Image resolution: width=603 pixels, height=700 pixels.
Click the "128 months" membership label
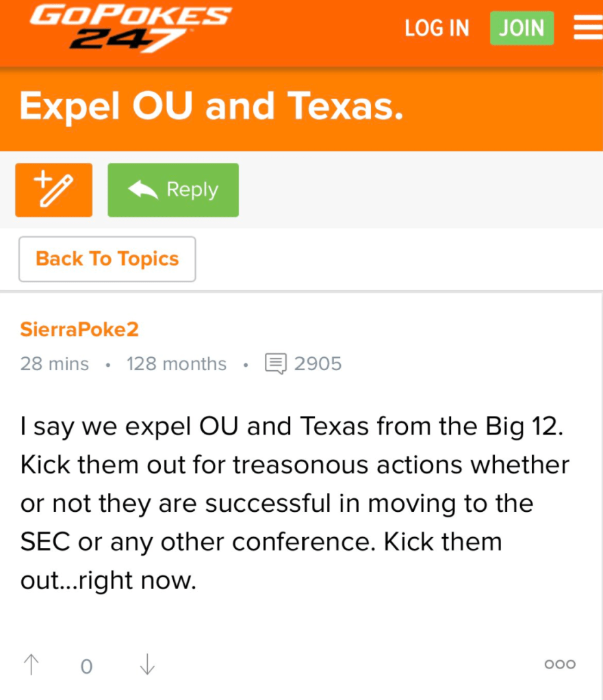[x=177, y=363]
